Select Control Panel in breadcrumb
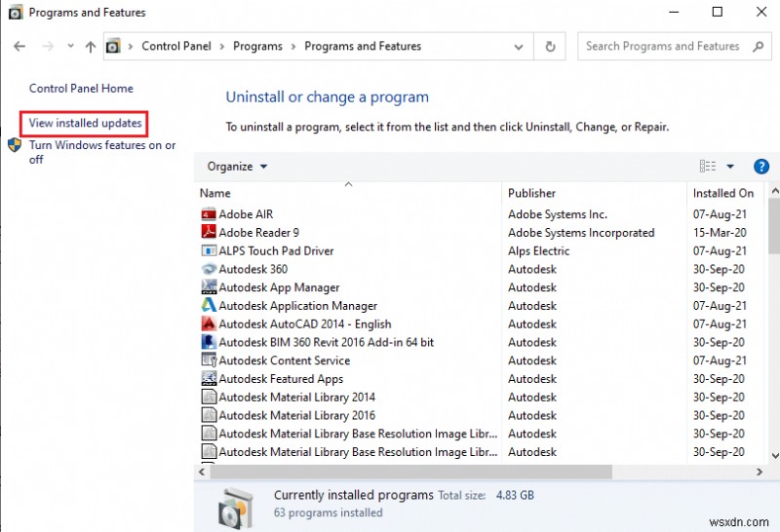 [176, 46]
